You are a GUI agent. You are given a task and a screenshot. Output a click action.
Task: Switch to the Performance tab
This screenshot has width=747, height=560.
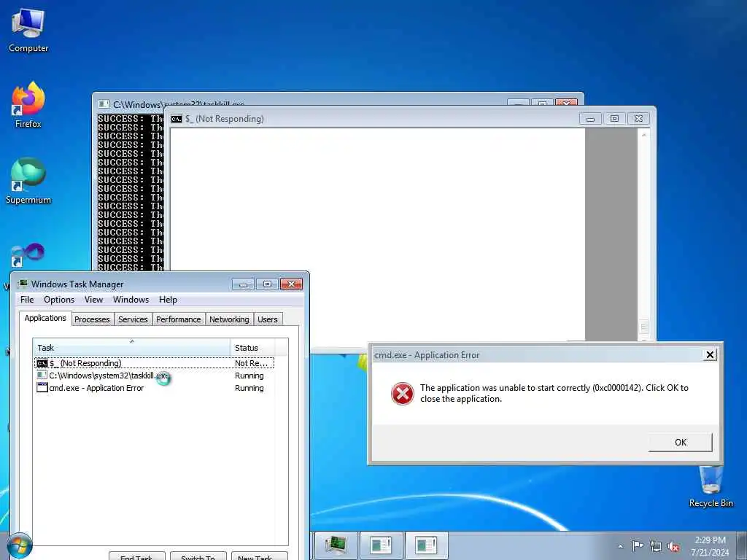click(178, 319)
